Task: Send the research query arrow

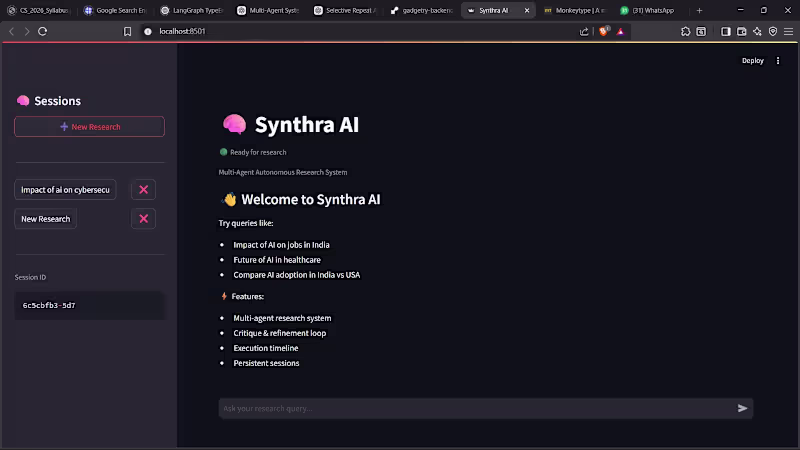Action: [x=742, y=408]
